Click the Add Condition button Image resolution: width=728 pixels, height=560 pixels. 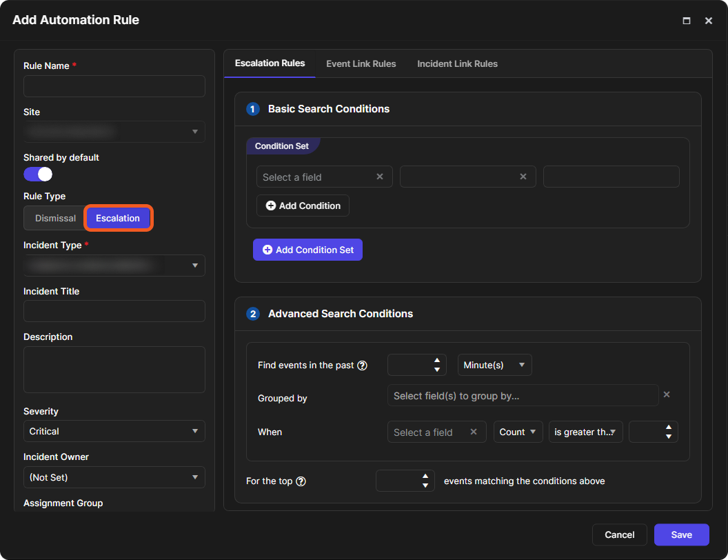(303, 206)
